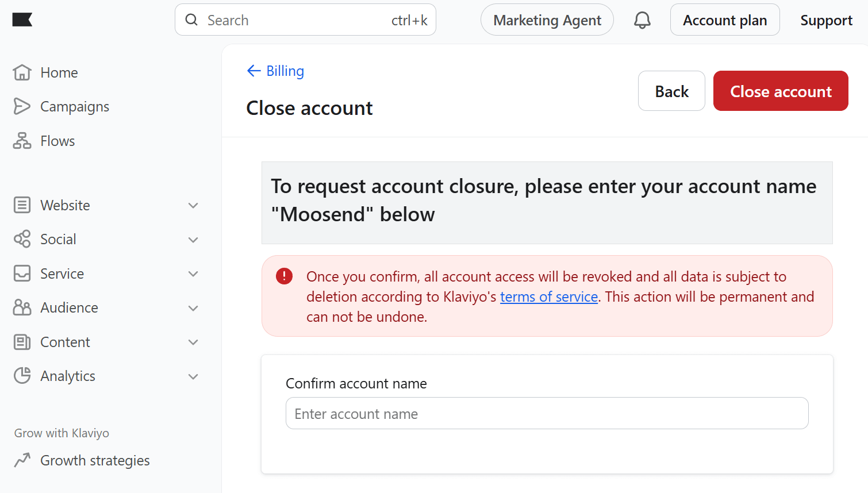The width and height of the screenshot is (868, 493).
Task: Click the Back button
Action: tap(671, 91)
